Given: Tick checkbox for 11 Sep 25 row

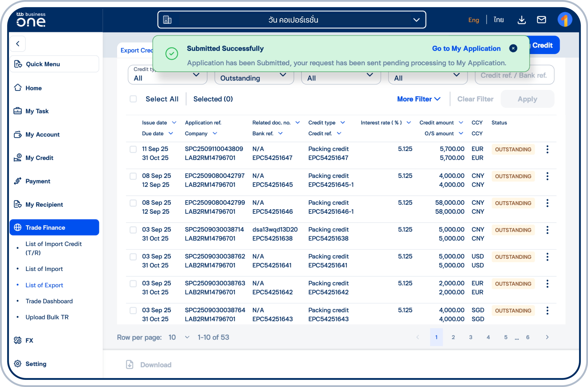Looking at the screenshot, I should [x=133, y=149].
